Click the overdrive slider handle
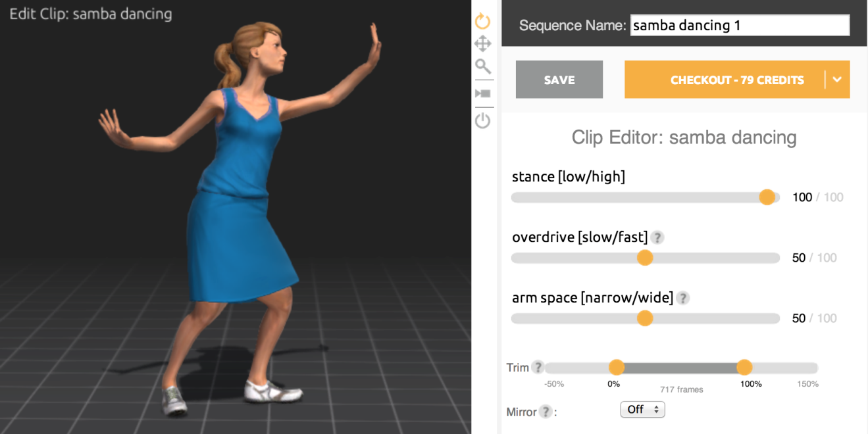Viewport: 868px width, 434px height. (x=645, y=258)
